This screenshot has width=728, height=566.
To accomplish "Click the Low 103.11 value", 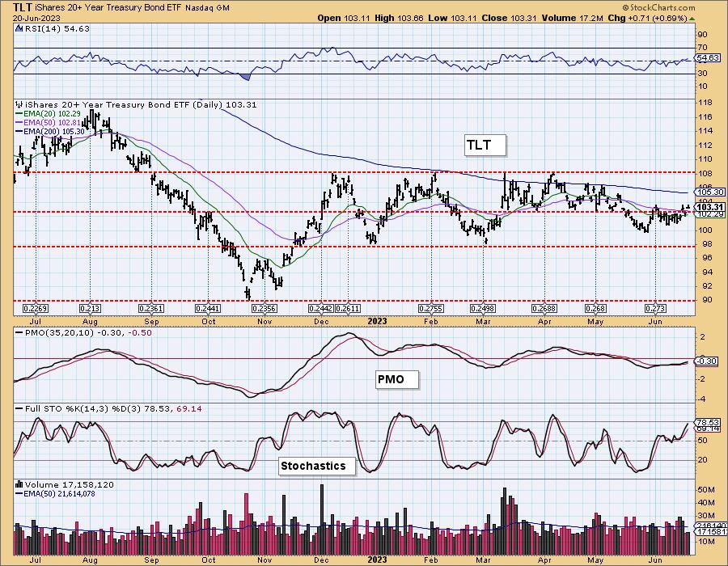I will point(452,18).
